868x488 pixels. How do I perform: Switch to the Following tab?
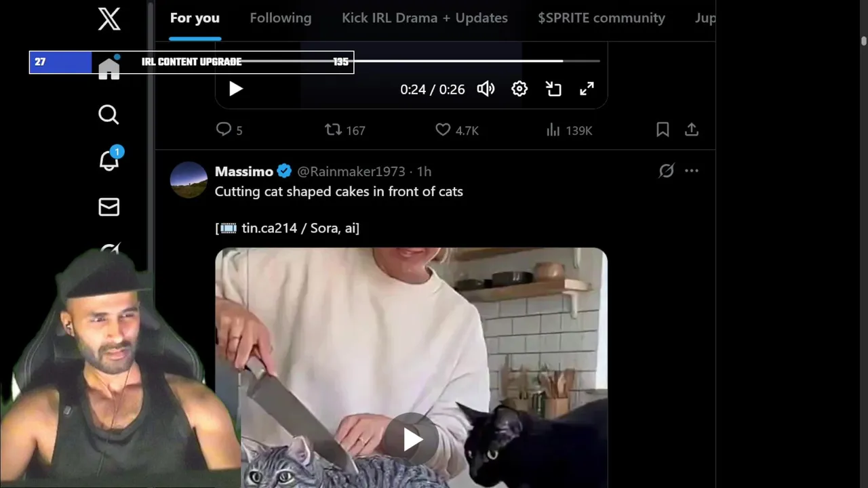pos(281,18)
